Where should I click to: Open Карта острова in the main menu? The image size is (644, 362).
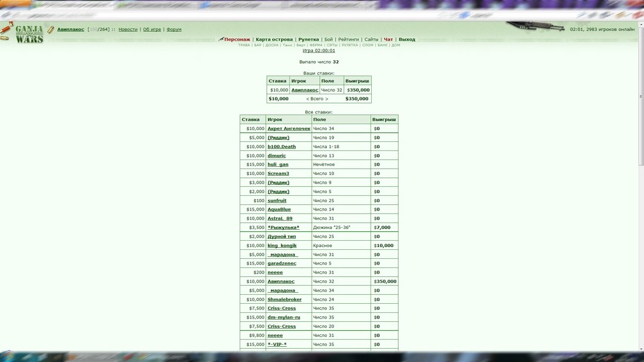click(x=274, y=39)
